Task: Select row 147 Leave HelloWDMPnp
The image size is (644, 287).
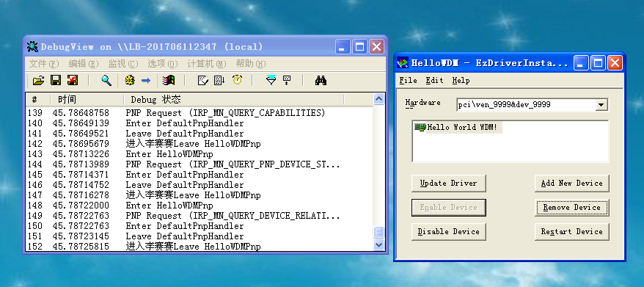Action: coord(200,195)
